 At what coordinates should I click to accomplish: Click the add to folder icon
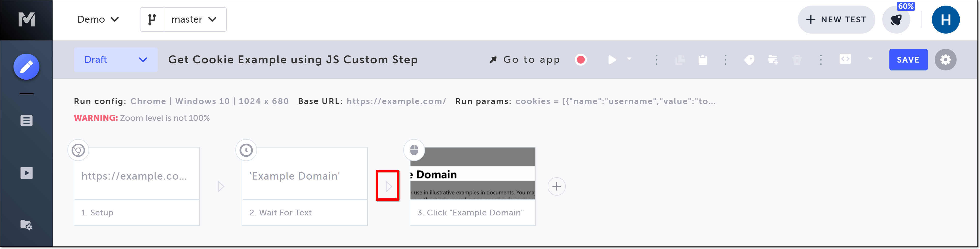click(773, 60)
